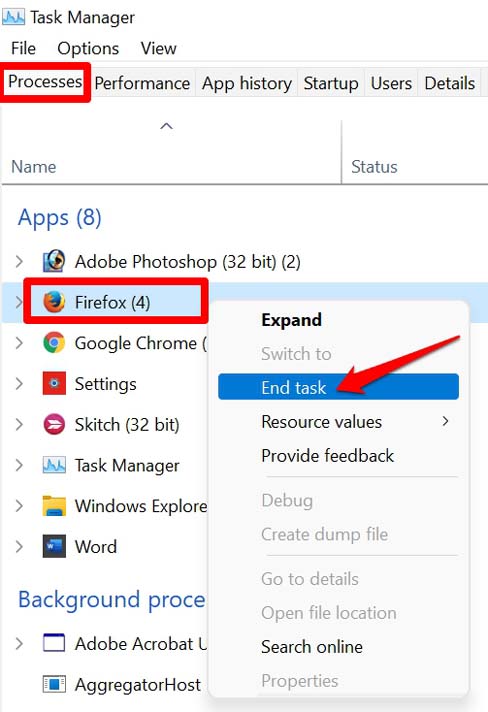The image size is (488, 712).
Task: Expand the Adobe Photoshop process group
Action: [x=19, y=262]
